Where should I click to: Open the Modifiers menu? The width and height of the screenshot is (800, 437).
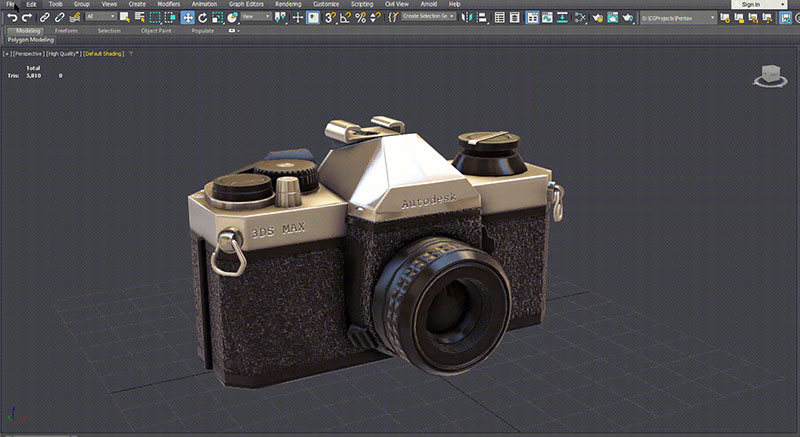point(169,4)
